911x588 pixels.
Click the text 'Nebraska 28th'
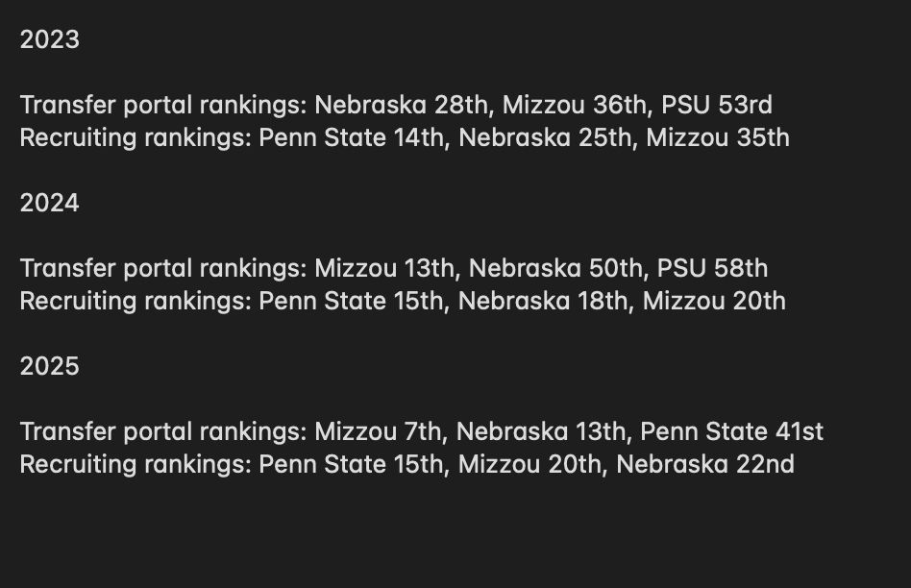[x=401, y=105]
